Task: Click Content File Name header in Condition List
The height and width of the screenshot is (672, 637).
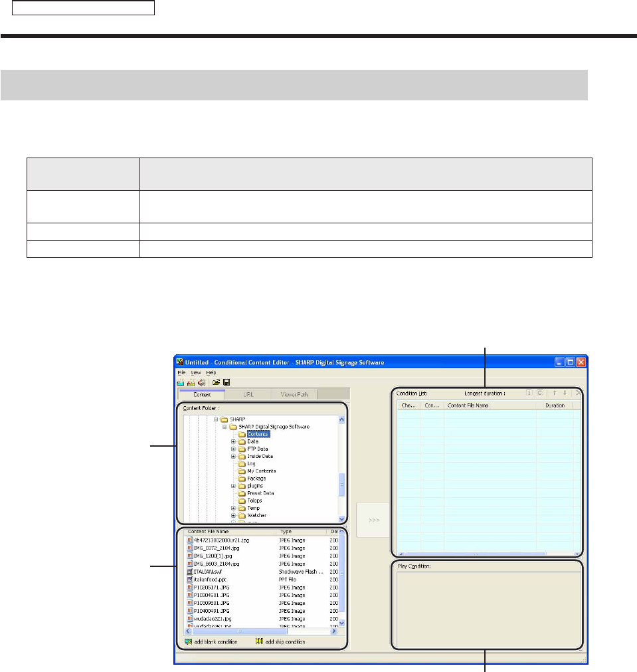Action: pyautogui.click(x=490, y=405)
